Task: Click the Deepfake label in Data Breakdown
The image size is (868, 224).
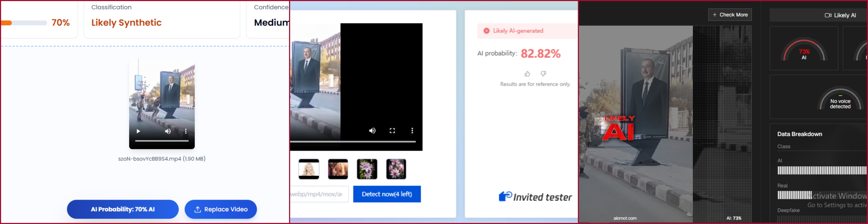Action: click(788, 210)
